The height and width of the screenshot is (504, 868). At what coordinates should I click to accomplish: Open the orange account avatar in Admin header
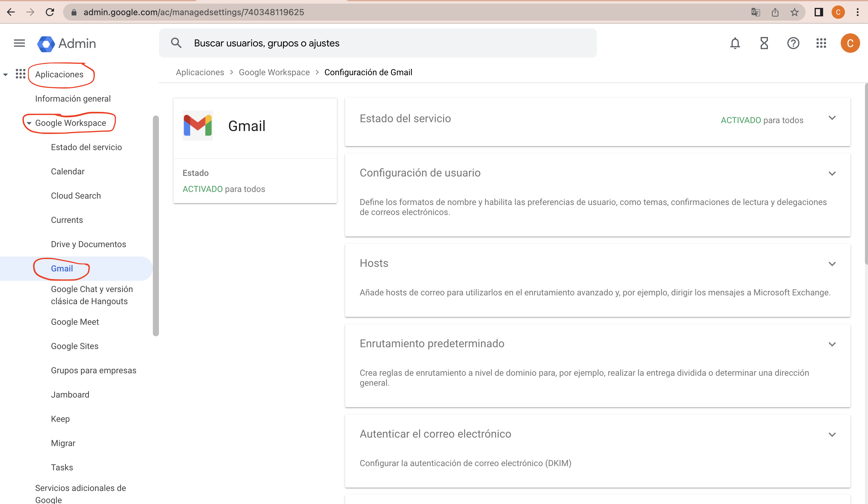pos(850,43)
